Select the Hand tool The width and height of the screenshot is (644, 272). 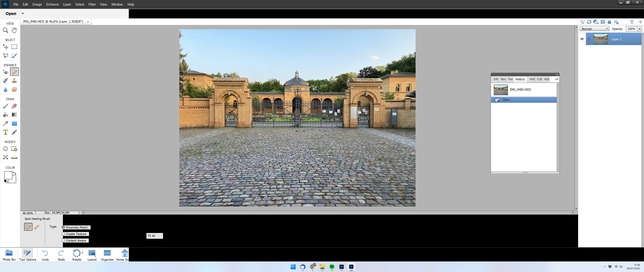point(14,30)
